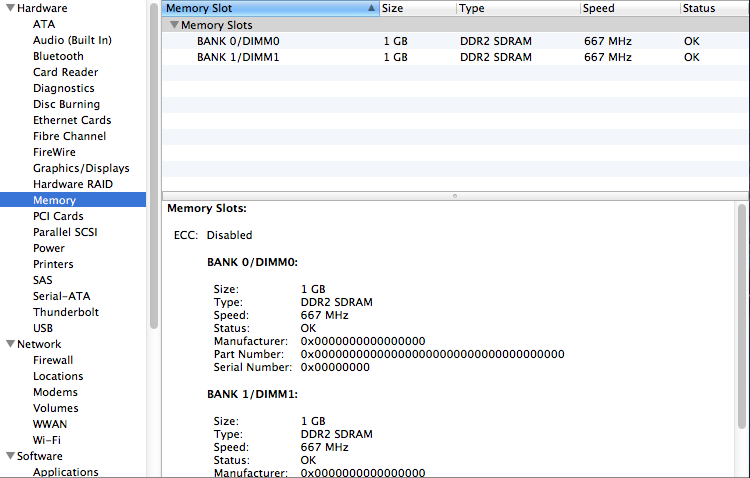Viewport: 750px width, 478px height.
Task: Click the Network section label
Action: click(39, 344)
